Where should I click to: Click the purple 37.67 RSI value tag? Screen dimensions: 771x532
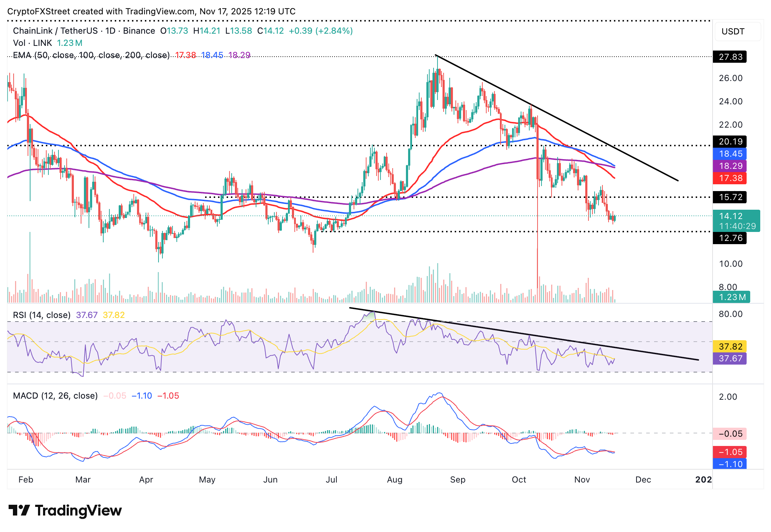[730, 358]
